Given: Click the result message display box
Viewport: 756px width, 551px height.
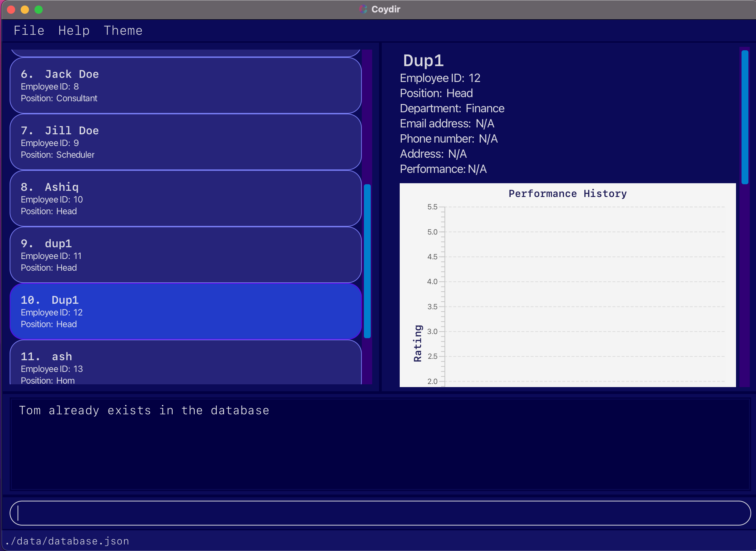Looking at the screenshot, I should 380,444.
